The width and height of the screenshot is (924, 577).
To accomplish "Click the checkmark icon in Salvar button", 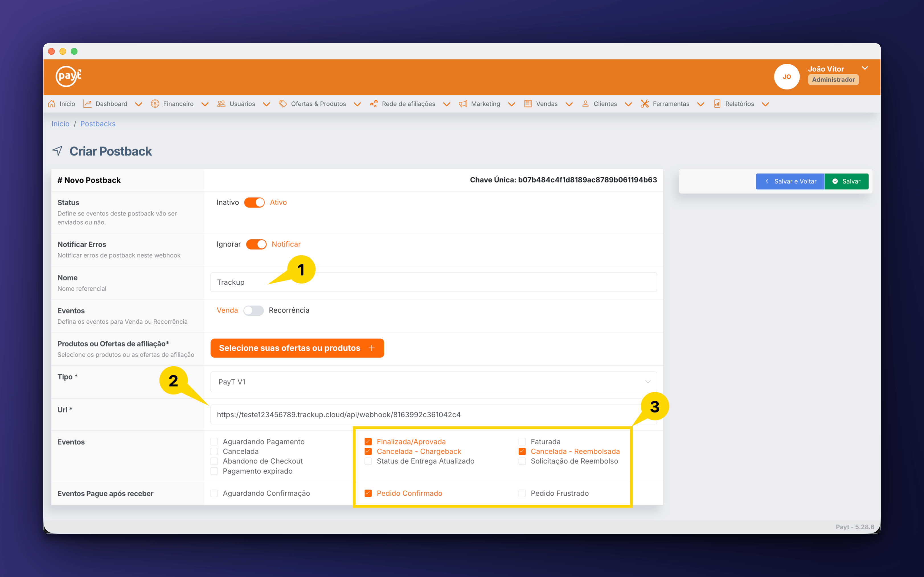I will coord(835,181).
